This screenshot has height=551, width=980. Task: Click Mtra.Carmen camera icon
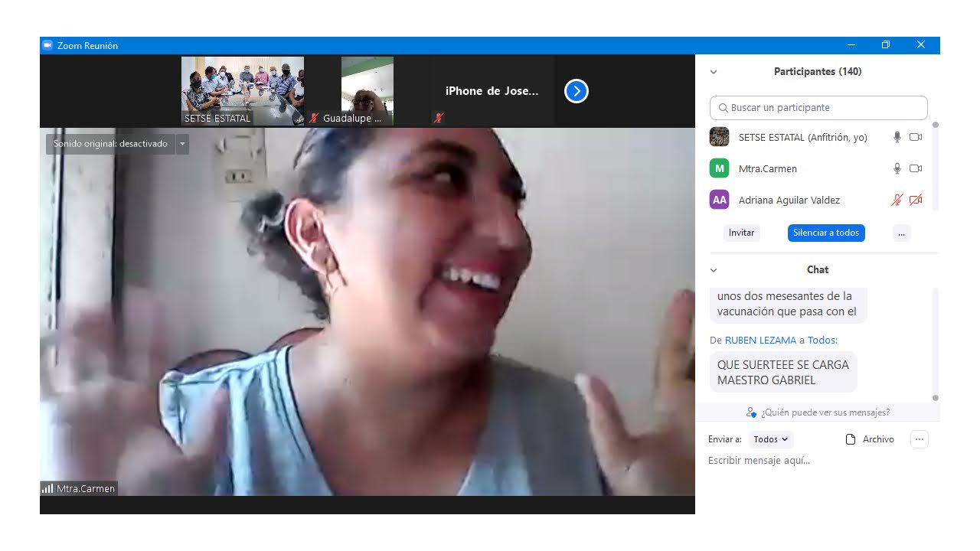point(916,168)
